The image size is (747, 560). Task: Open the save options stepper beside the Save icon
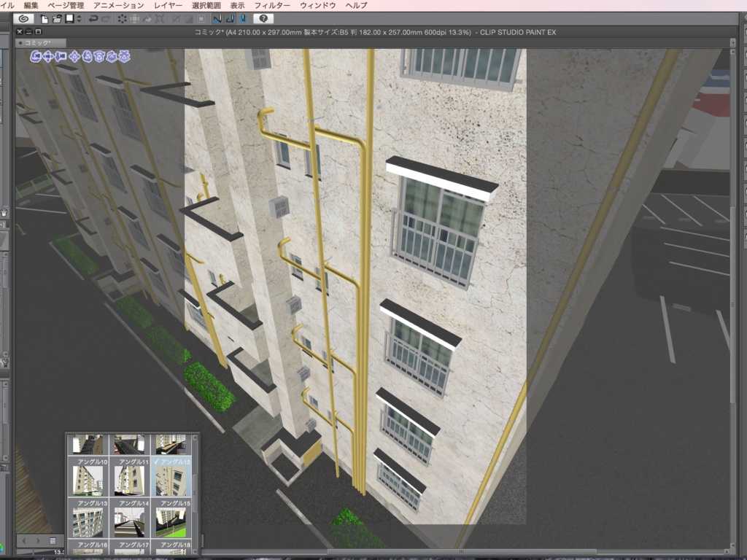coord(78,20)
